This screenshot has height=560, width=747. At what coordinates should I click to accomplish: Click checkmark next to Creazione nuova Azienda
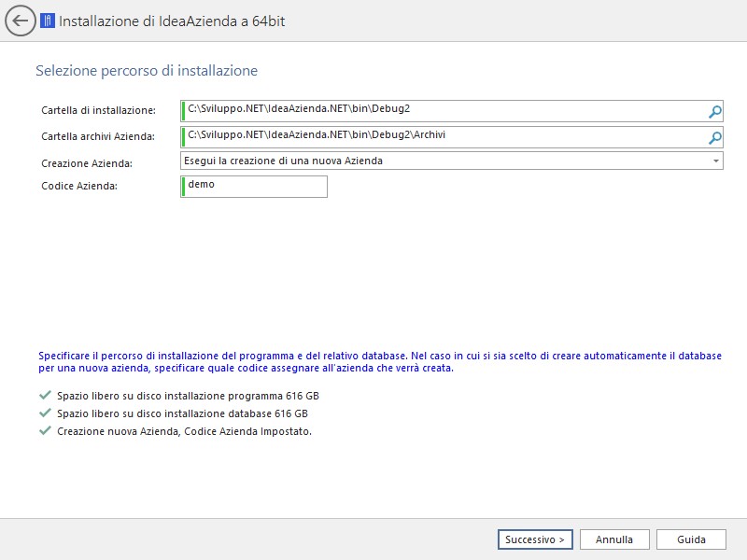(45, 431)
